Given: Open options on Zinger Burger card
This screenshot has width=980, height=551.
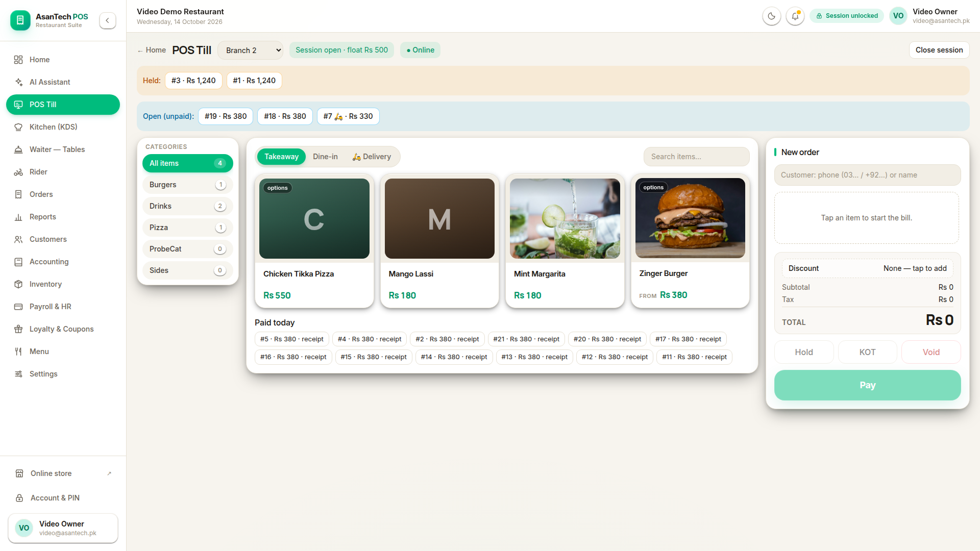Looking at the screenshot, I should [x=653, y=188].
